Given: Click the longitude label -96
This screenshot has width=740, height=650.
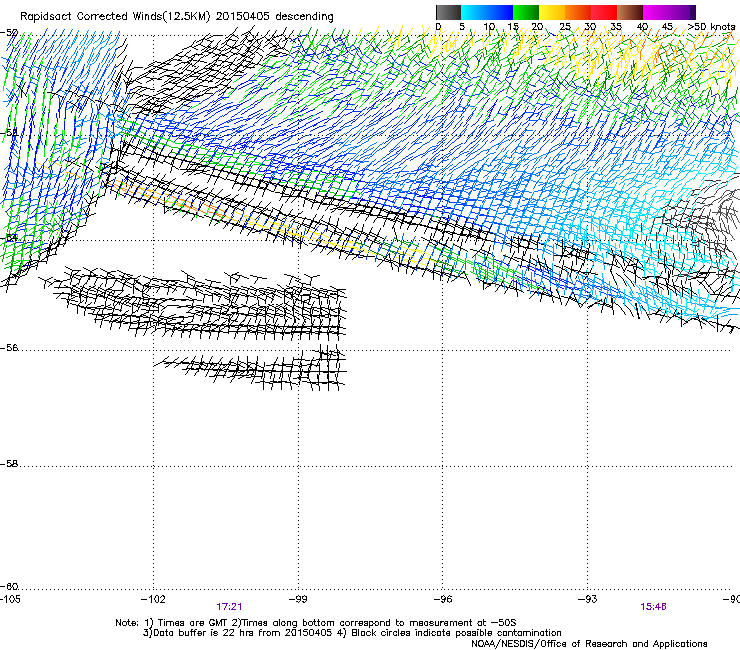Looking at the screenshot, I should coord(443,599).
